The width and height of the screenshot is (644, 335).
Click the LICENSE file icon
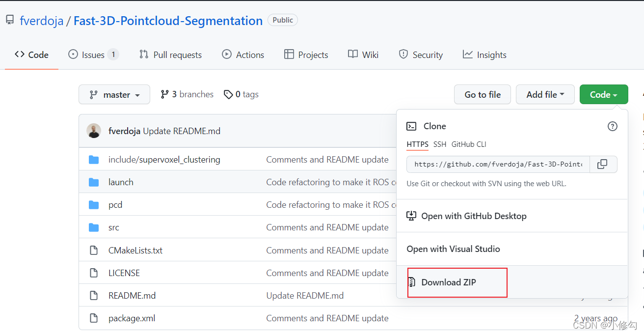[x=94, y=273]
